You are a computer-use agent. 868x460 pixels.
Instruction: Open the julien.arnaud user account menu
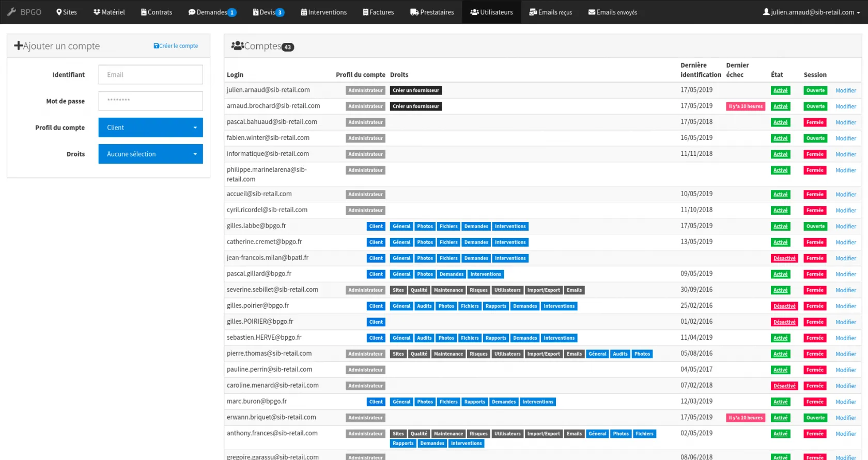(811, 12)
